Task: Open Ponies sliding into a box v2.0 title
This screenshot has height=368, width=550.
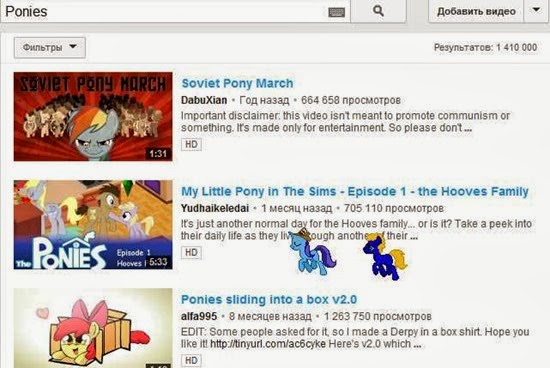Action: [269, 300]
